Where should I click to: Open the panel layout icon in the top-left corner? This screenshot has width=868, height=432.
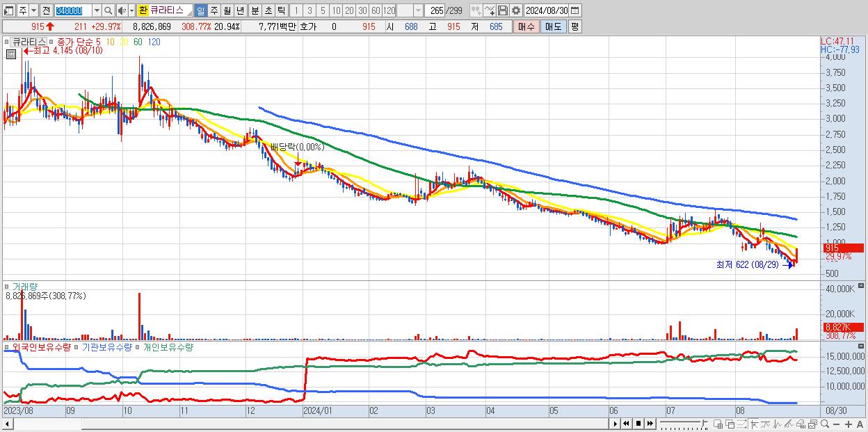[x=8, y=11]
